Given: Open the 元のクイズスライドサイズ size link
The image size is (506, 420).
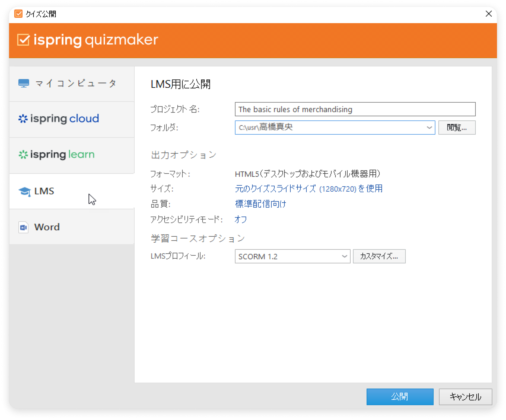Looking at the screenshot, I should (x=309, y=189).
